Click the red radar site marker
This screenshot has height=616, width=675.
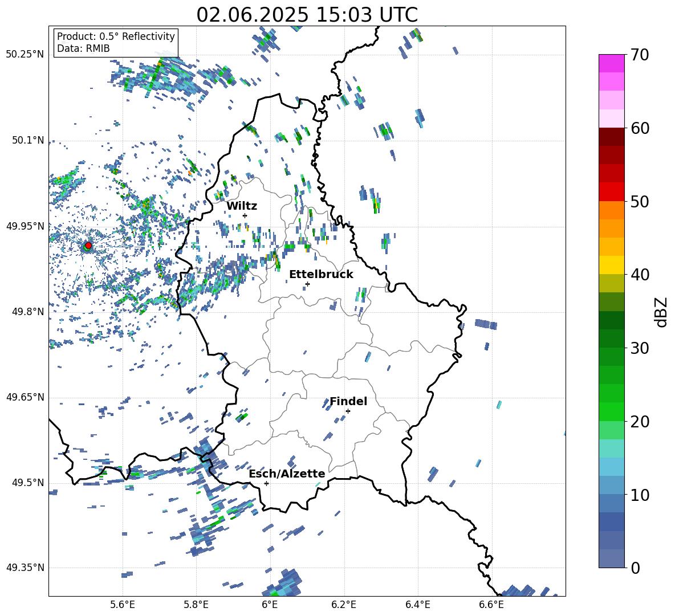88,246
